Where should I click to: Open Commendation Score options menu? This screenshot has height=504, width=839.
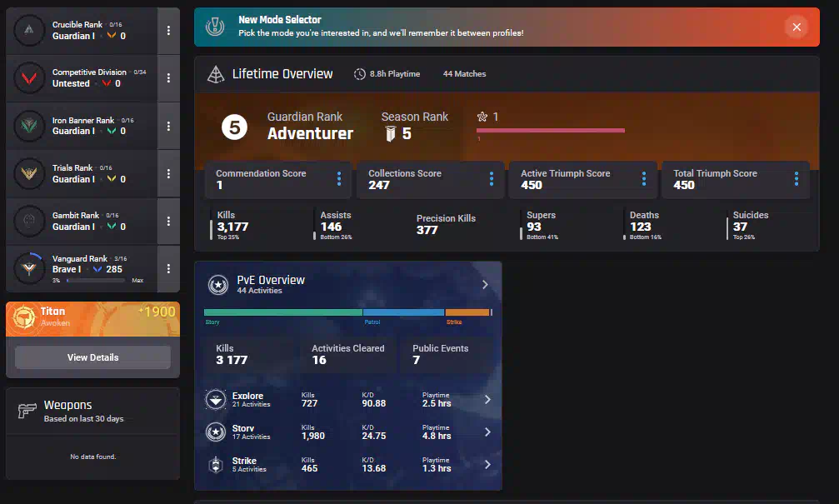(339, 179)
